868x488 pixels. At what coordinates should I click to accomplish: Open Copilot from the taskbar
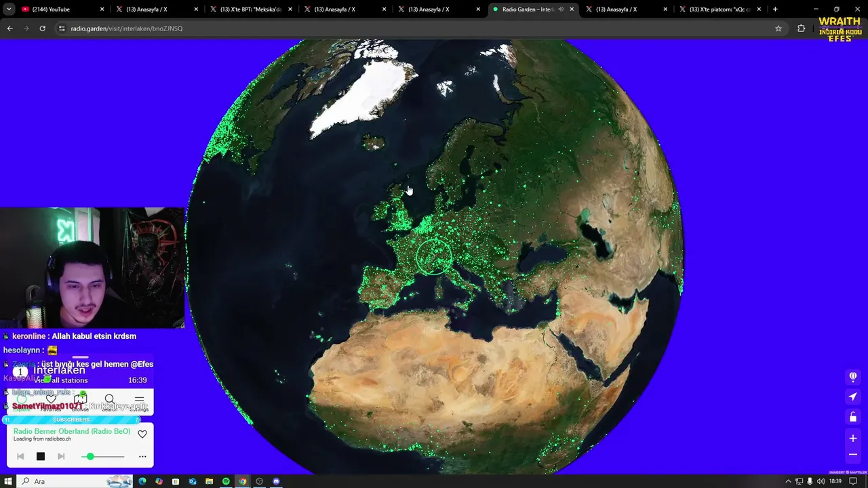(x=159, y=481)
